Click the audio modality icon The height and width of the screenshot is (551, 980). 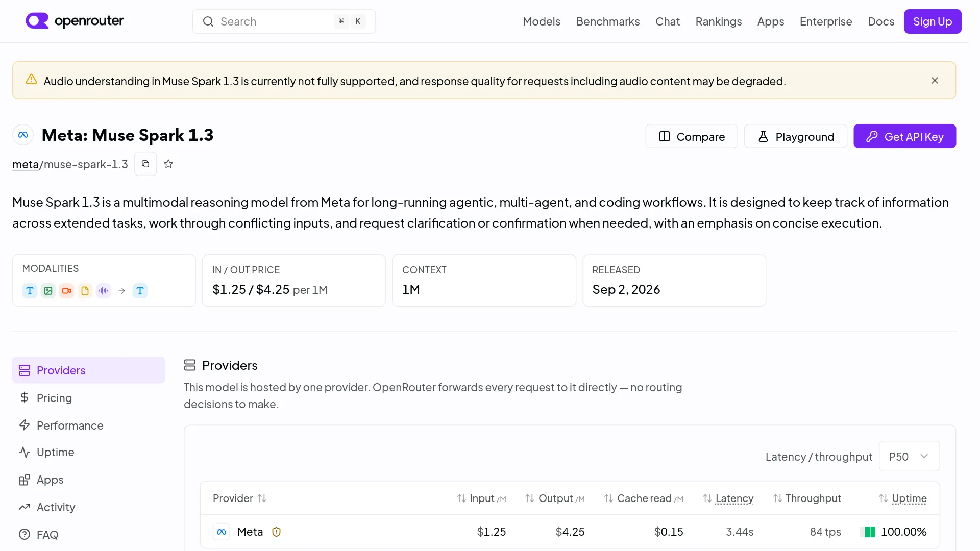click(103, 291)
